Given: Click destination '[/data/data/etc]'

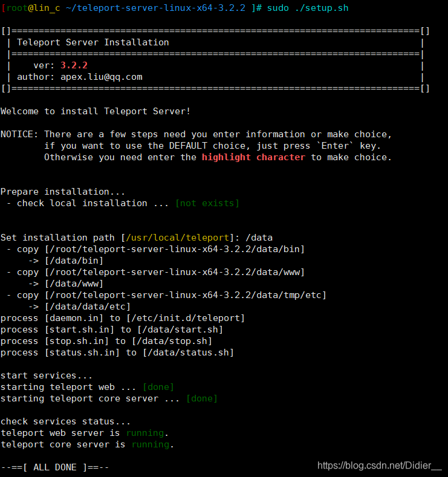Looking at the screenshot, I should coord(88,307).
